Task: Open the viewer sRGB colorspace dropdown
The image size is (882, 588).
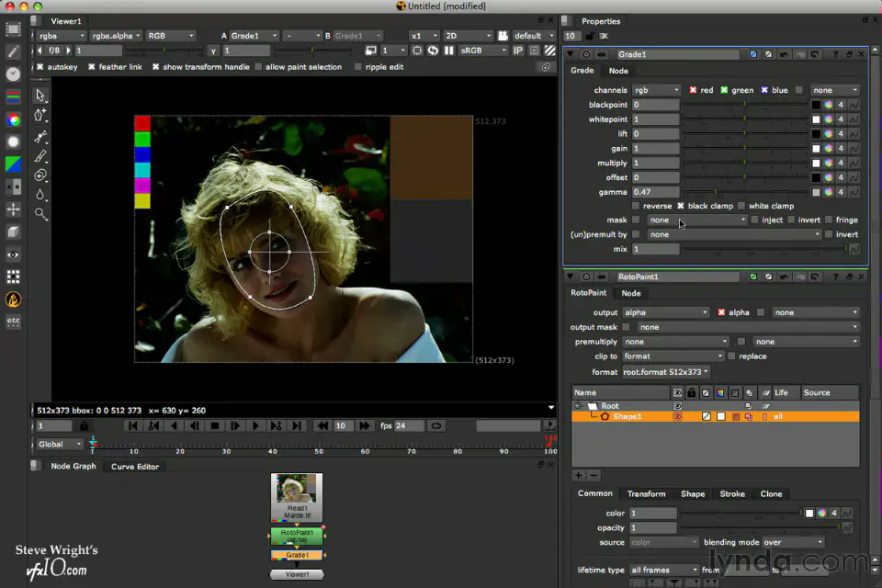Action: 483,51
